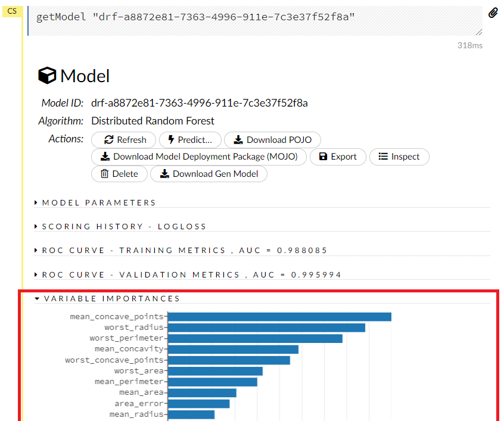Download the Model Deployment Package (MOJO)
Image resolution: width=504 pixels, height=421 pixels.
[x=199, y=157]
